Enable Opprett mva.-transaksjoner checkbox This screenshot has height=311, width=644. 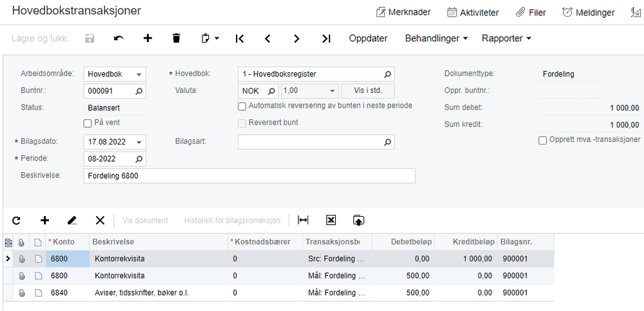(543, 140)
